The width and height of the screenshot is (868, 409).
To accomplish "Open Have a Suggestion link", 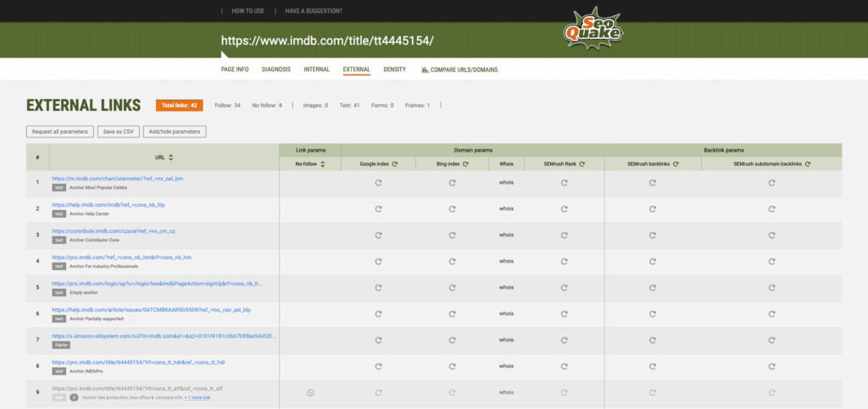I will [x=314, y=10].
